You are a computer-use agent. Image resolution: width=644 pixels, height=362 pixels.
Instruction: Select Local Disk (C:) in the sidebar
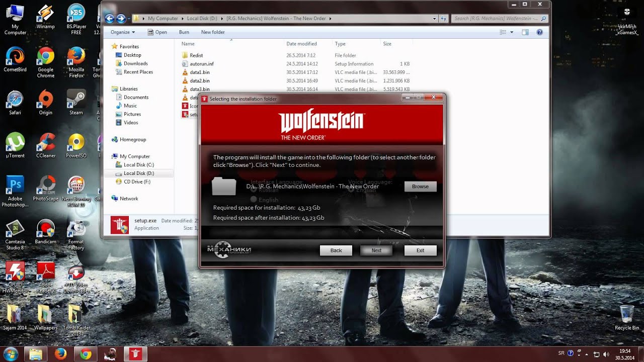pyautogui.click(x=139, y=165)
